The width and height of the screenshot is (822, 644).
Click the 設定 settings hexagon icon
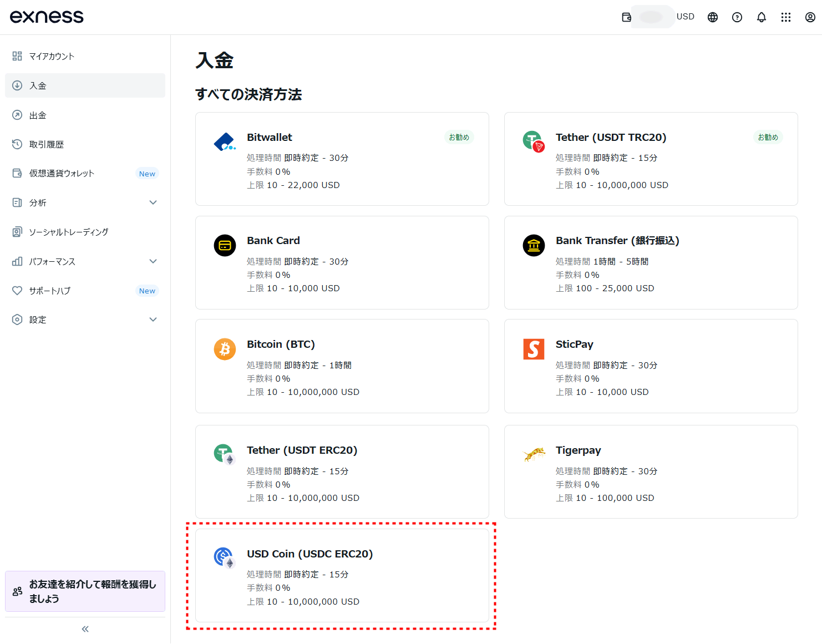(x=17, y=320)
